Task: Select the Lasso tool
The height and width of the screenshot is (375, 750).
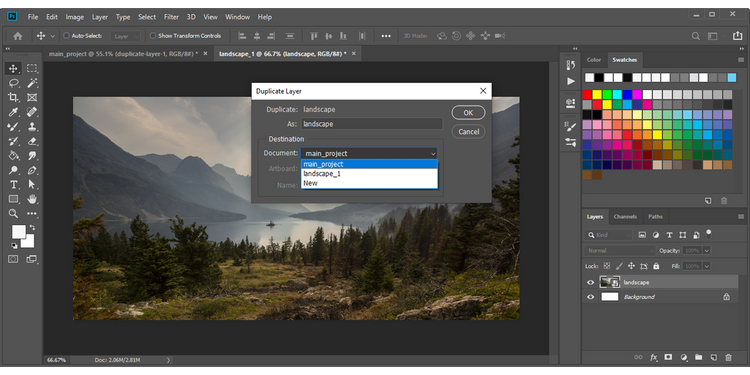Action: (13, 83)
